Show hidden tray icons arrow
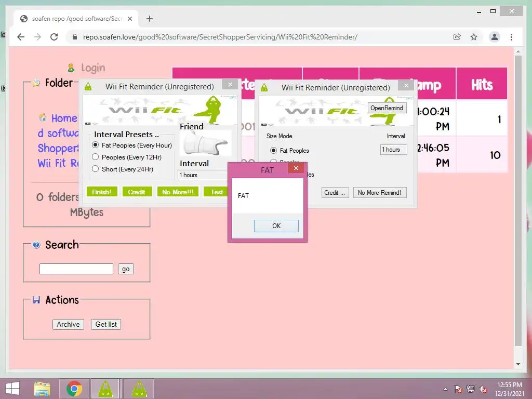This screenshot has height=399, width=532. coord(445,389)
